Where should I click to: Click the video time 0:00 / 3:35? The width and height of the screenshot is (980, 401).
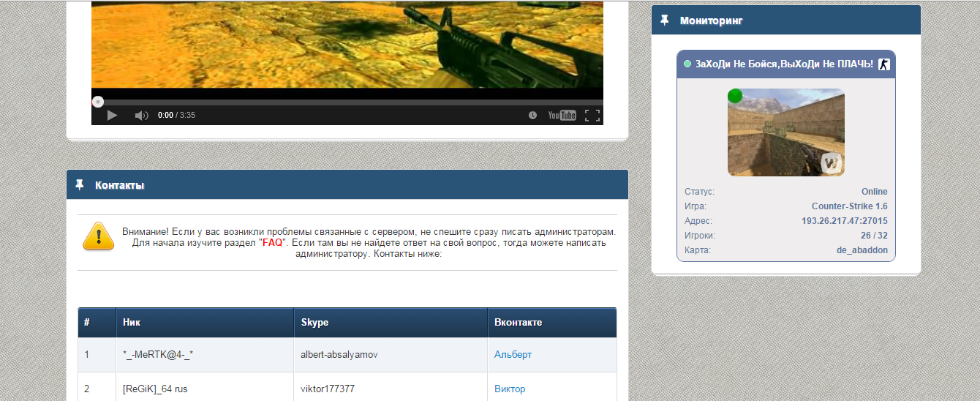point(176,115)
